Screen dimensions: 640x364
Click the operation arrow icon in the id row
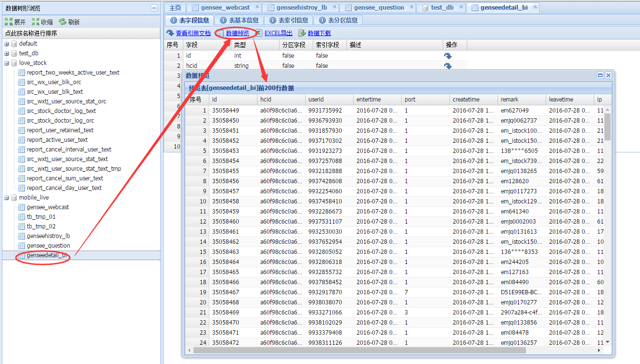click(x=448, y=56)
